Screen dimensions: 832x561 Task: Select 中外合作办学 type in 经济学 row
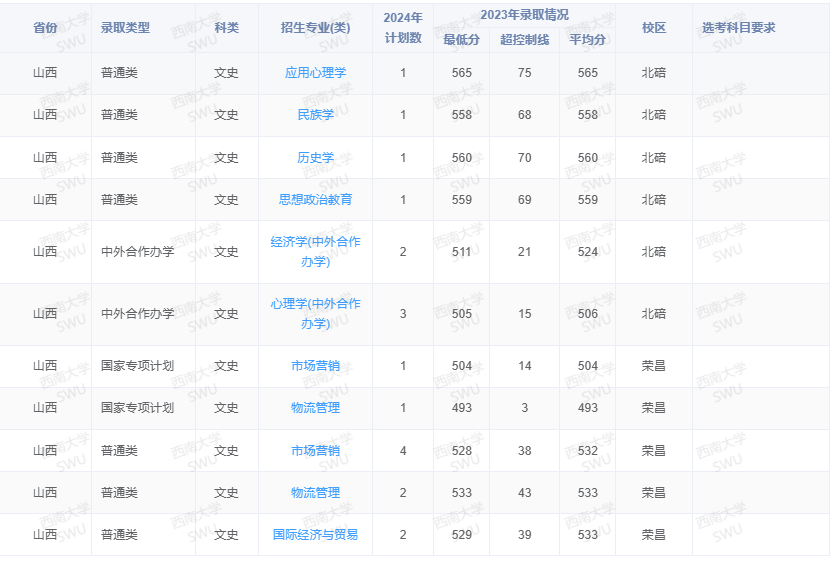[x=137, y=252]
